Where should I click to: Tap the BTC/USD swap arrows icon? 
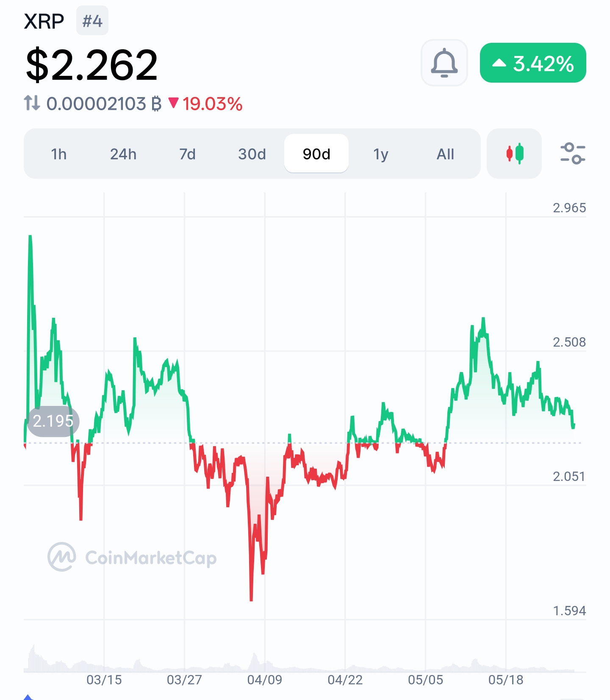point(32,103)
